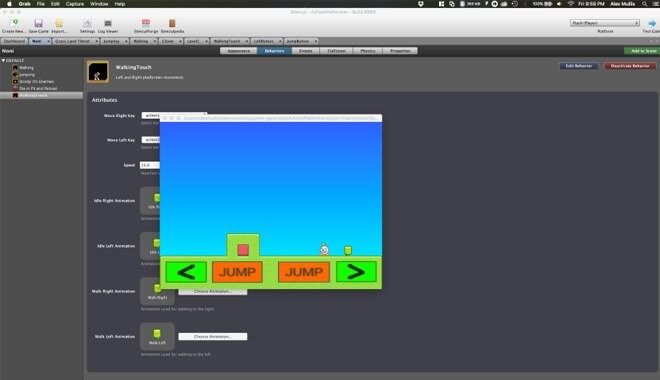Open the Flash Player platform dropdown

[x=605, y=23]
